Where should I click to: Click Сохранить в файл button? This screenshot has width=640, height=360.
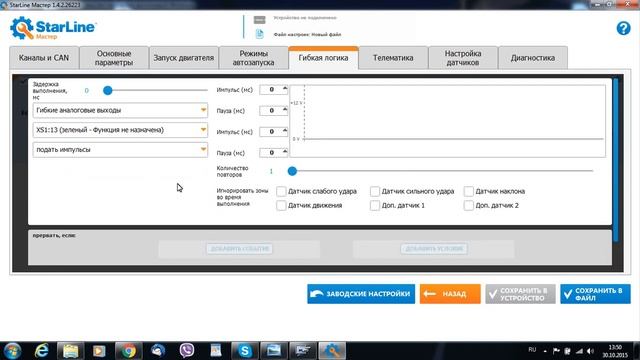[595, 294]
